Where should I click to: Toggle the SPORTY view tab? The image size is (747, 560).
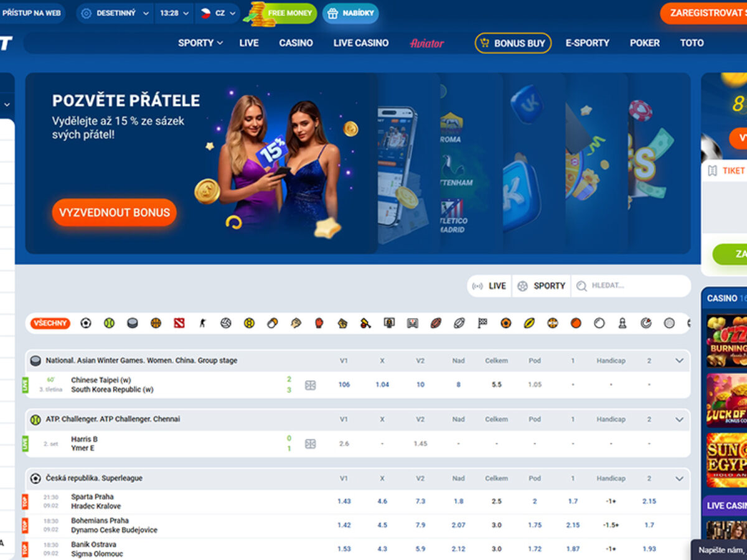[x=541, y=286]
